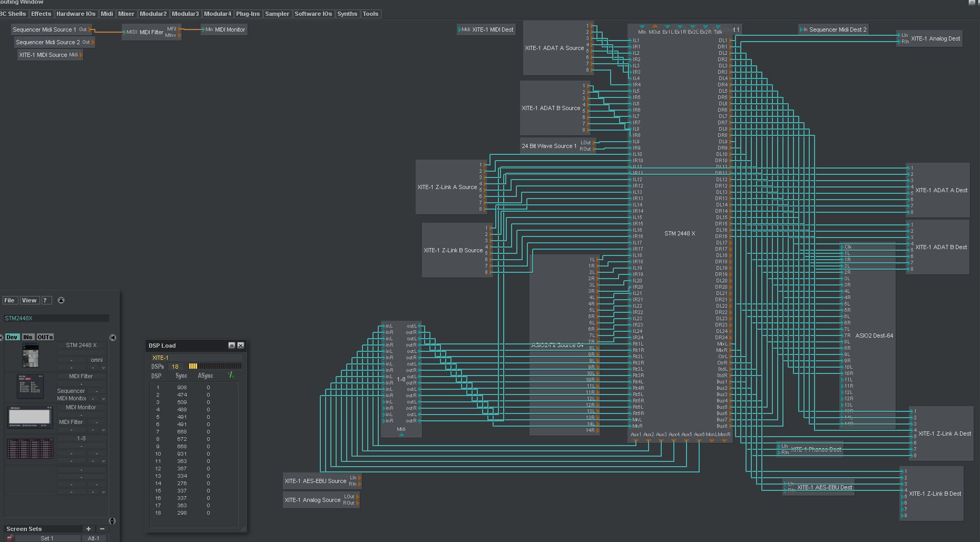Open the dropdown arrow in the empty last device row
The height and width of the screenshot is (542, 980).
pyautogui.click(x=103, y=492)
